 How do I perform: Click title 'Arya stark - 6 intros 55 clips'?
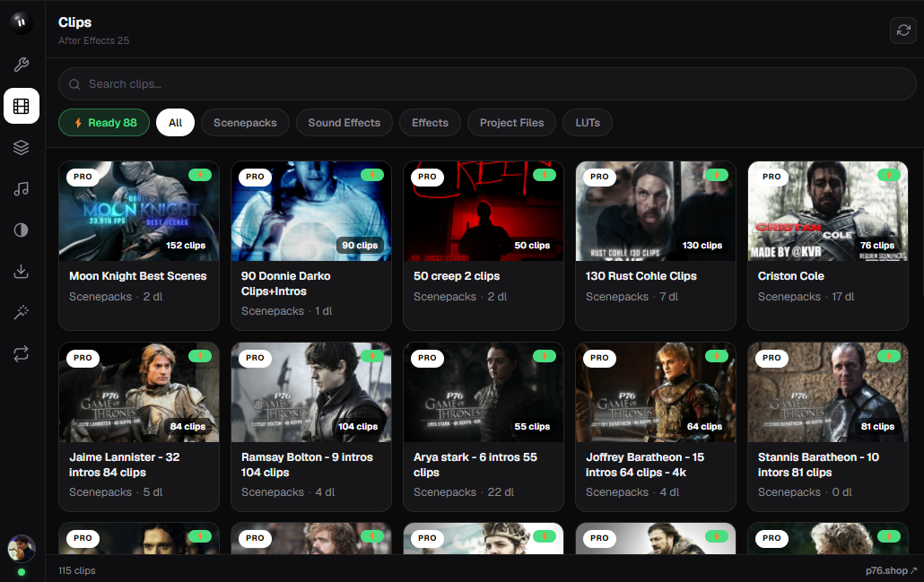pos(475,465)
